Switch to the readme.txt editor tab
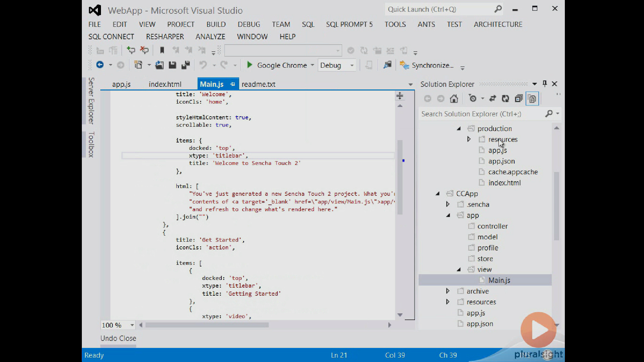Image resolution: width=644 pixels, height=362 pixels. (x=259, y=84)
